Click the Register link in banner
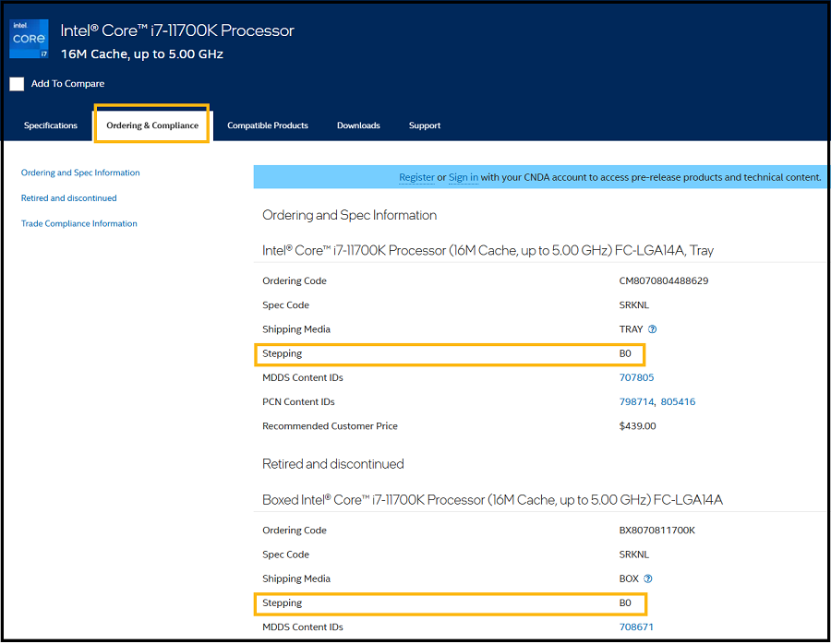The height and width of the screenshot is (644, 831). click(416, 177)
